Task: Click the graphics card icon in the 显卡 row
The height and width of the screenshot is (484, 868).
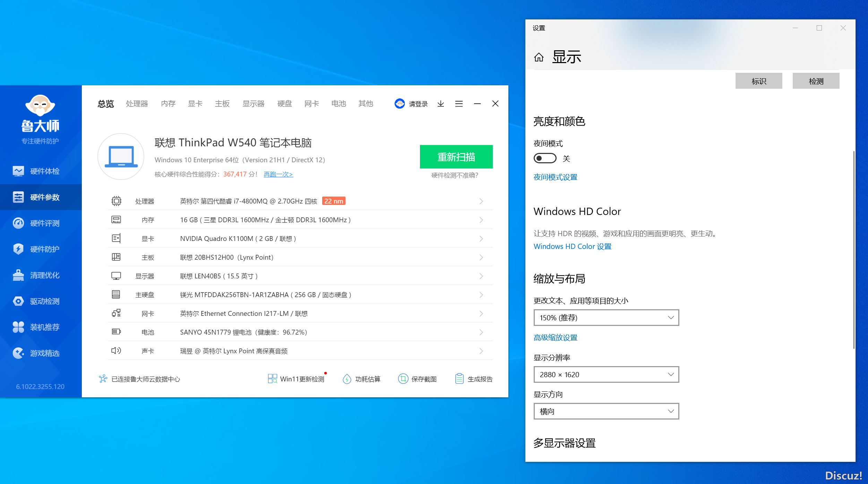Action: 116,239
